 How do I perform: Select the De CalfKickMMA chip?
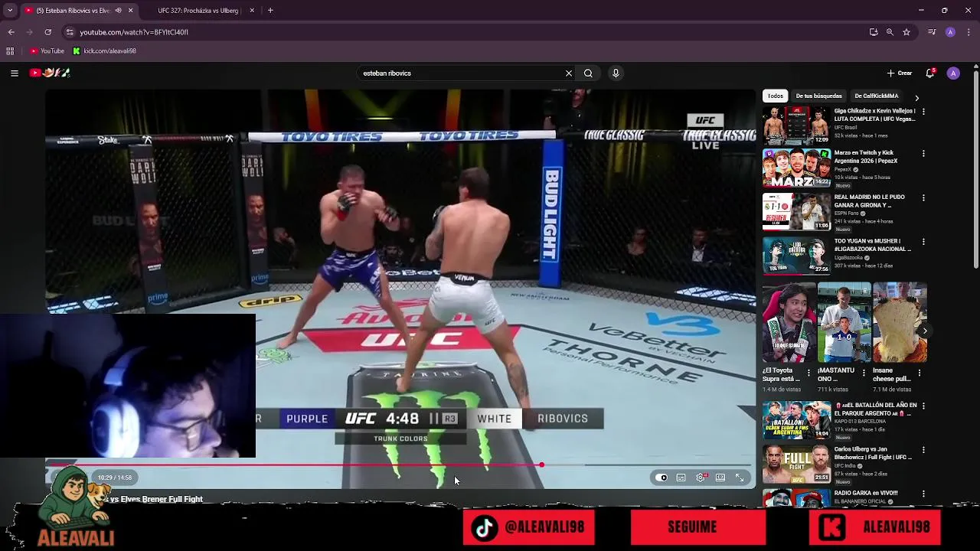[x=876, y=96]
